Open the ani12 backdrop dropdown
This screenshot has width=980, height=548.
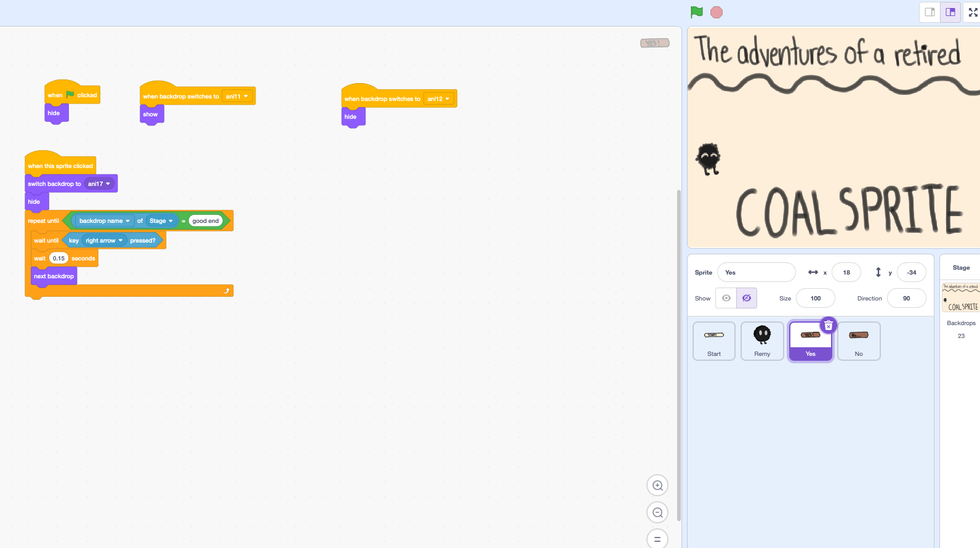[x=439, y=99]
